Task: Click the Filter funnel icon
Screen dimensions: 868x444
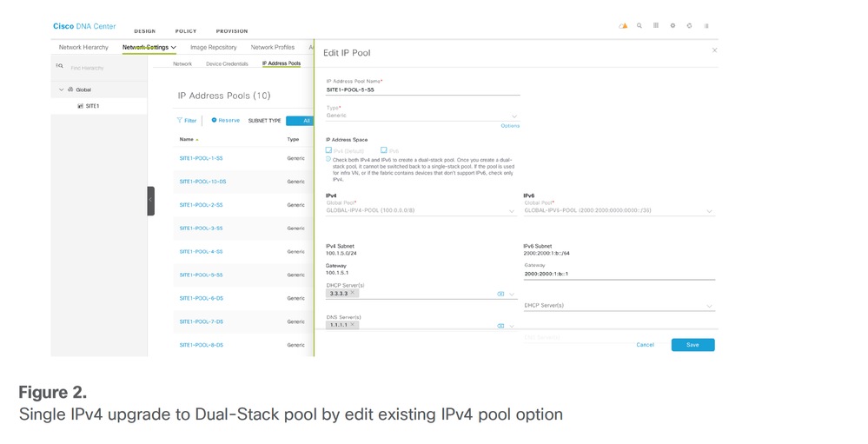Action: 180,121
